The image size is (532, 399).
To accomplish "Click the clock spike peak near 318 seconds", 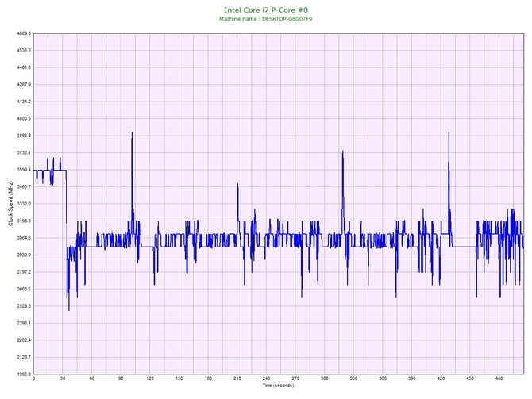I will click(x=343, y=152).
